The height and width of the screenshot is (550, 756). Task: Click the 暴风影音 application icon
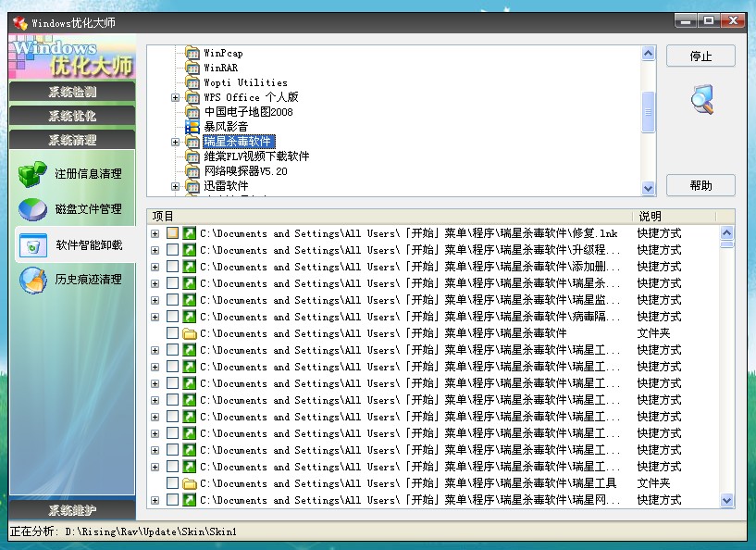click(192, 127)
